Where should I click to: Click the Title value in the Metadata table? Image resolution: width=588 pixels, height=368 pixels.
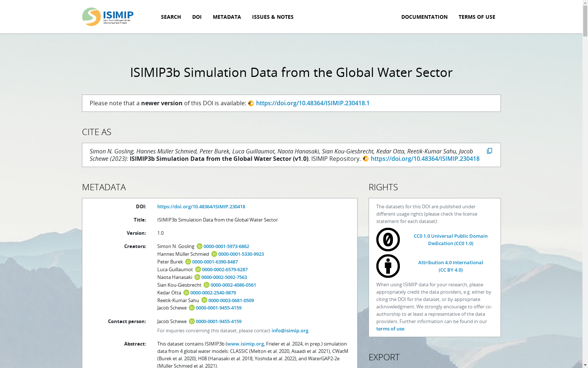(218, 220)
